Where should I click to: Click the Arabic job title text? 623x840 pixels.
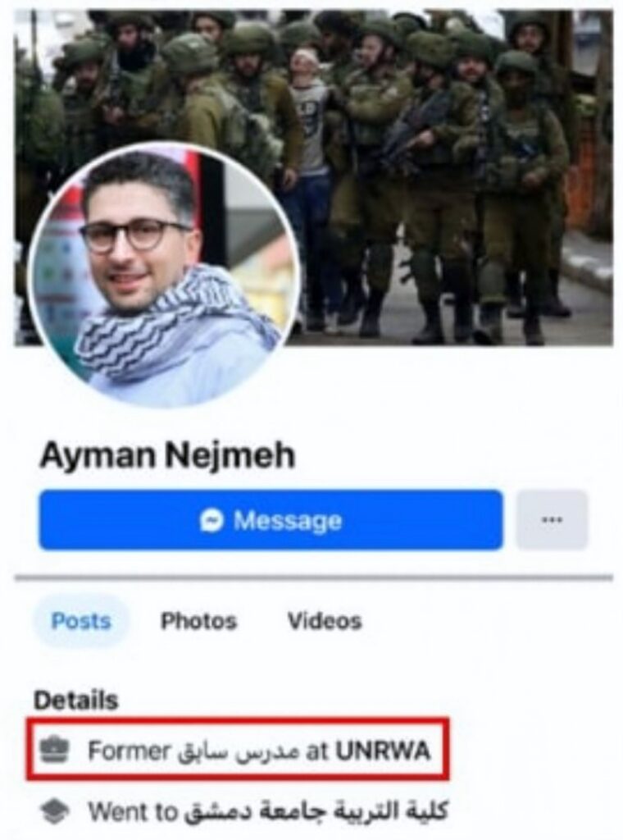pos(238,751)
